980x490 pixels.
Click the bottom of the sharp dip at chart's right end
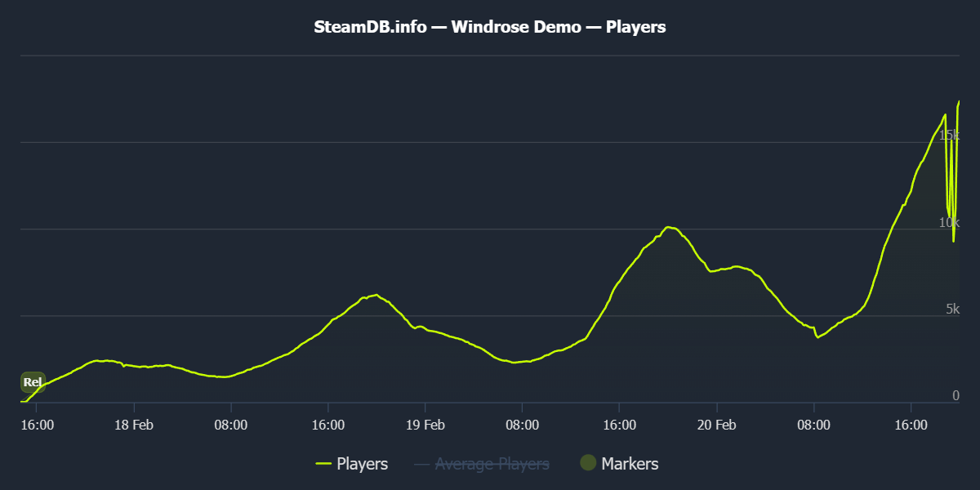coord(953,241)
